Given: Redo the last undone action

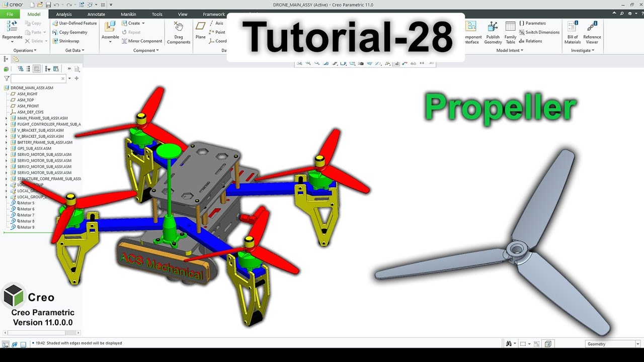Looking at the screenshot, I should click(69, 5).
